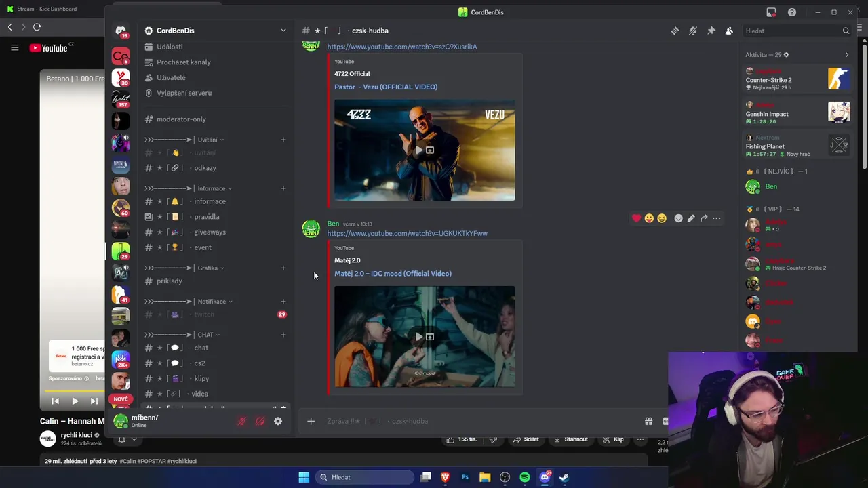Toggle the member list icon
The width and height of the screenshot is (868, 488).
click(729, 30)
